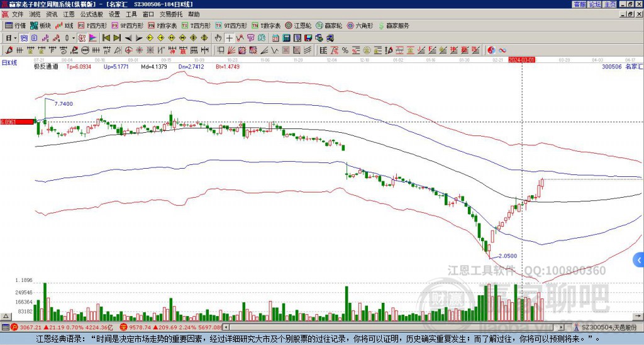Open the 帮助 menu
The height and width of the screenshot is (345, 644).
(194, 14)
